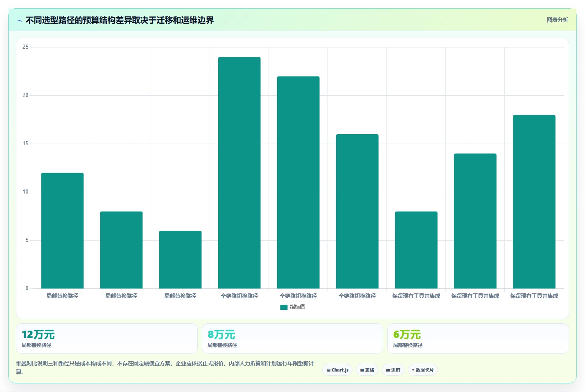Screen dimensions: 585x392
Task: Click the Chart.js tag pill
Action: click(337, 370)
